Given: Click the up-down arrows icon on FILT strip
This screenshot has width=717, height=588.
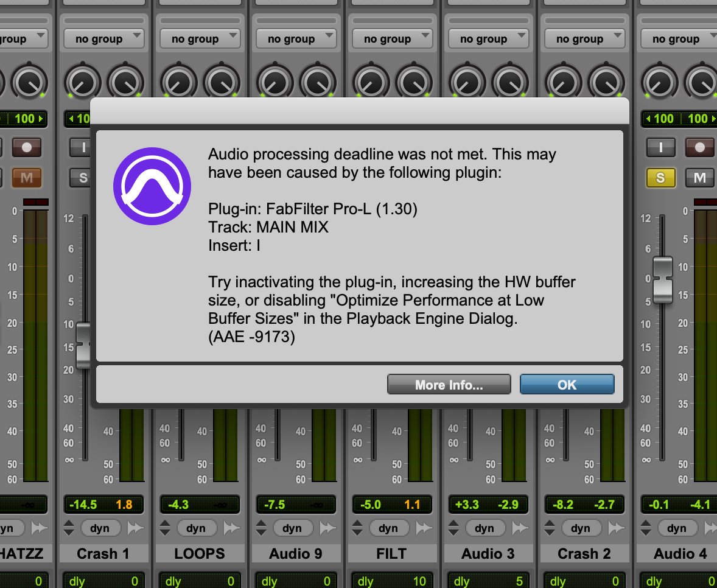Looking at the screenshot, I should point(357,528).
